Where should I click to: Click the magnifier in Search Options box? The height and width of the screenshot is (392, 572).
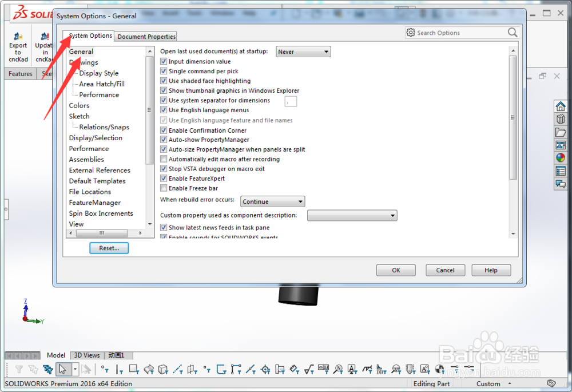click(512, 33)
